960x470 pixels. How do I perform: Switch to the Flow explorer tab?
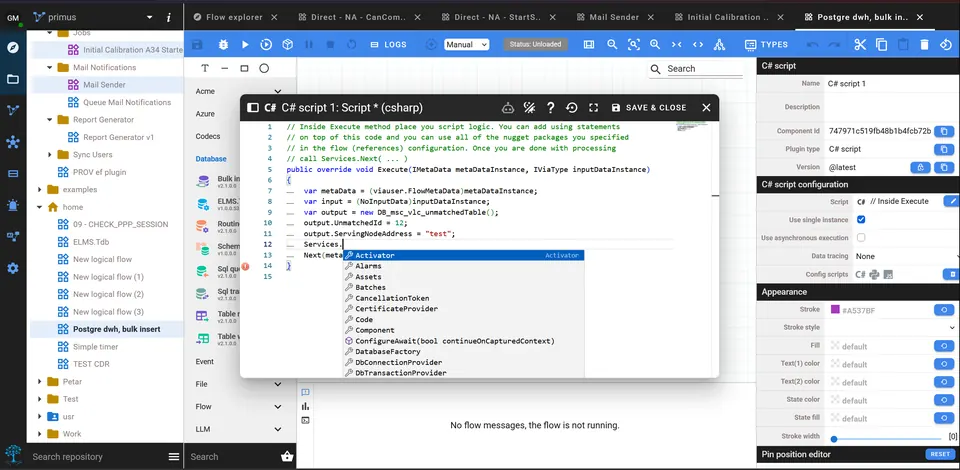tap(235, 17)
